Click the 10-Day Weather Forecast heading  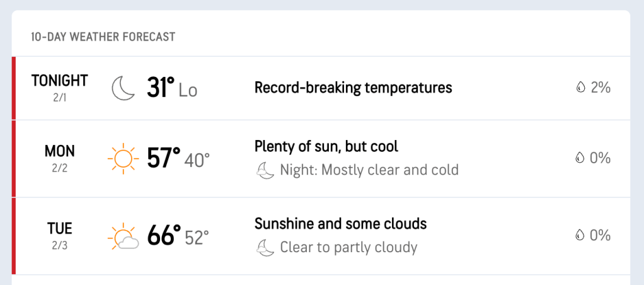coord(103,37)
